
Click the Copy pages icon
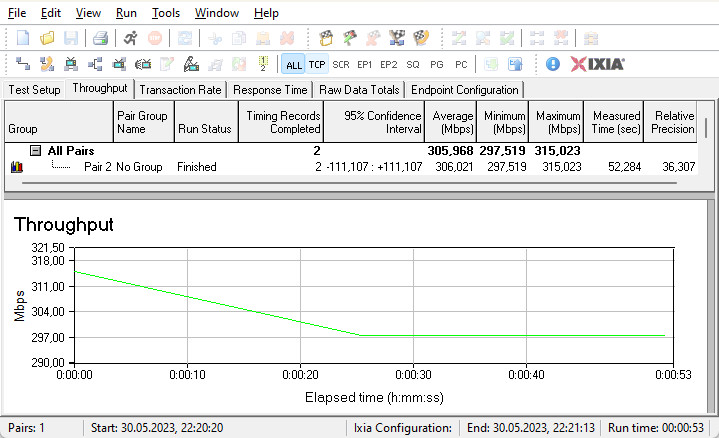(238, 38)
